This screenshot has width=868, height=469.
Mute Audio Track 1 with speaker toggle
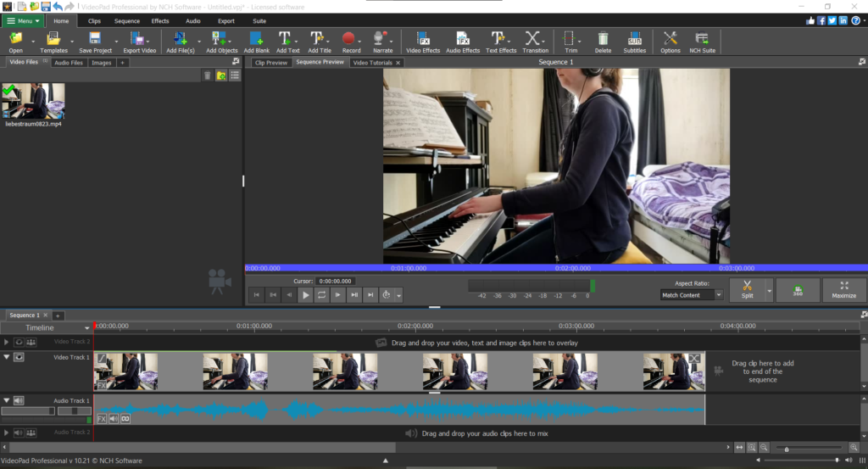[19, 401]
